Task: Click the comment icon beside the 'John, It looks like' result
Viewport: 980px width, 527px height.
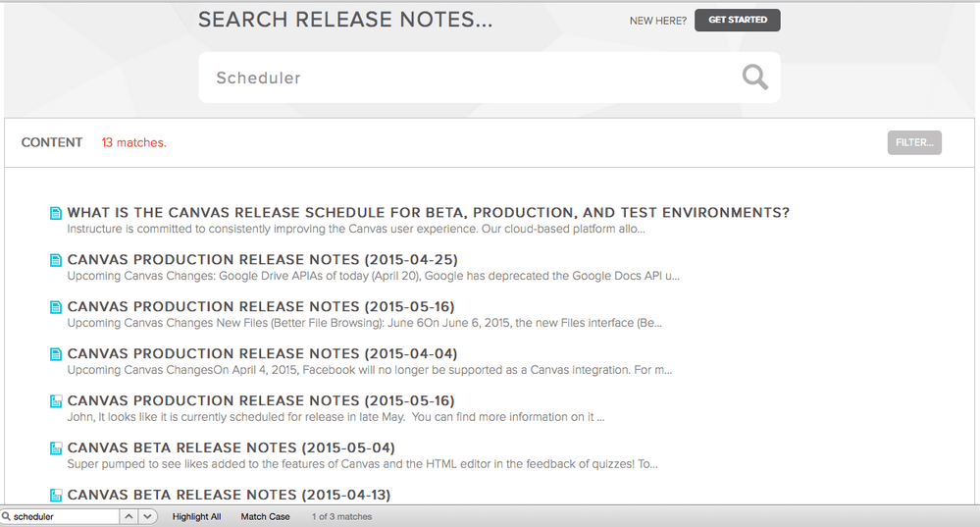Action: pos(56,401)
